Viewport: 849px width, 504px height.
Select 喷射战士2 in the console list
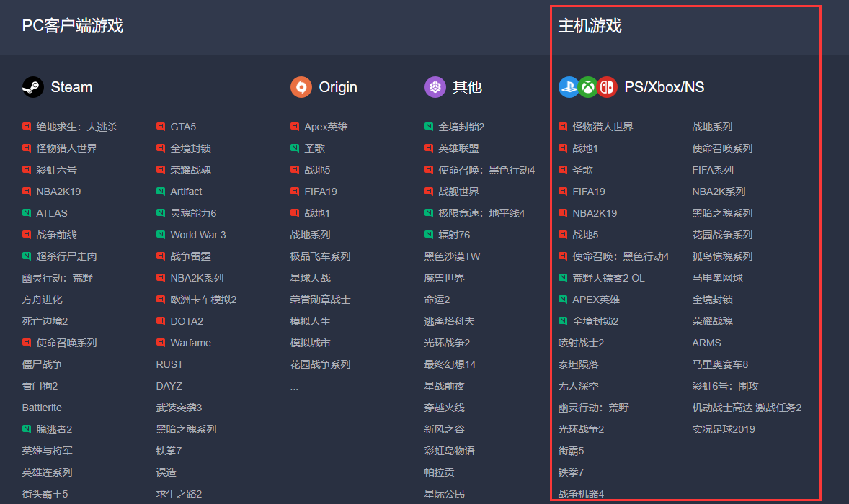(x=581, y=343)
